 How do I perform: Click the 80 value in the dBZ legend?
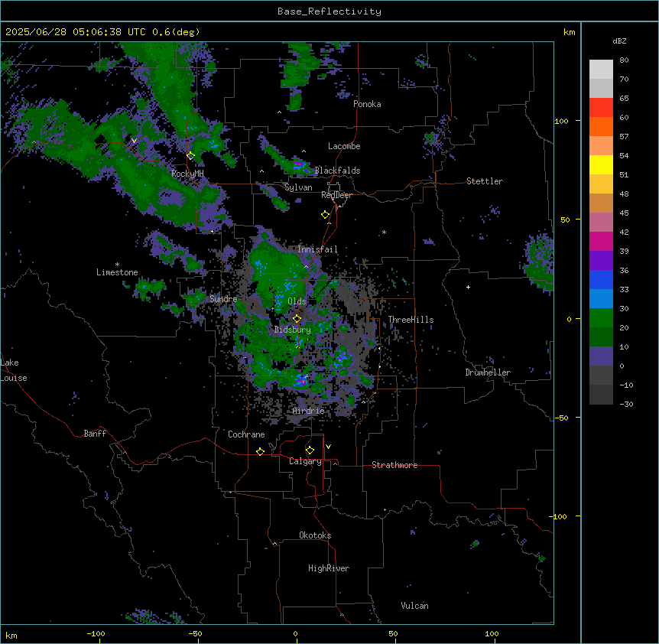624,60
